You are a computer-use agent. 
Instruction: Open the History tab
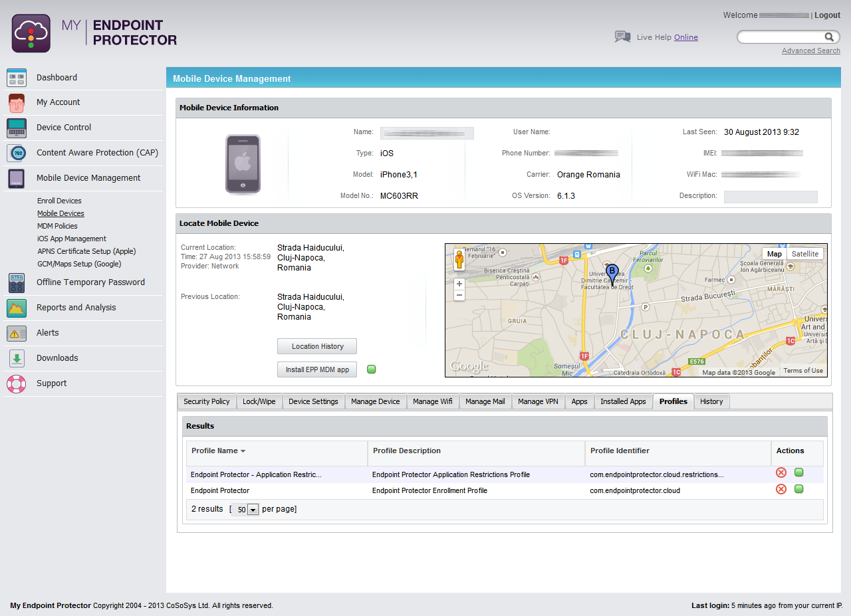711,401
